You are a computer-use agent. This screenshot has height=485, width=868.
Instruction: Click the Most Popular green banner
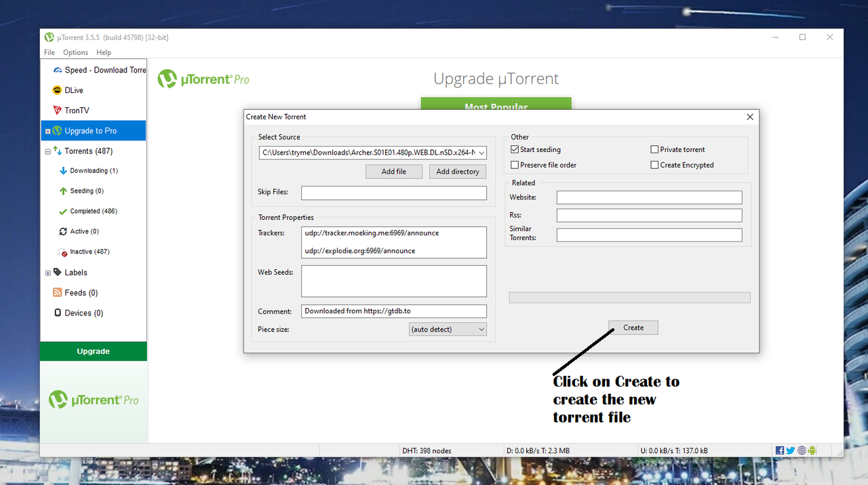[x=496, y=104]
